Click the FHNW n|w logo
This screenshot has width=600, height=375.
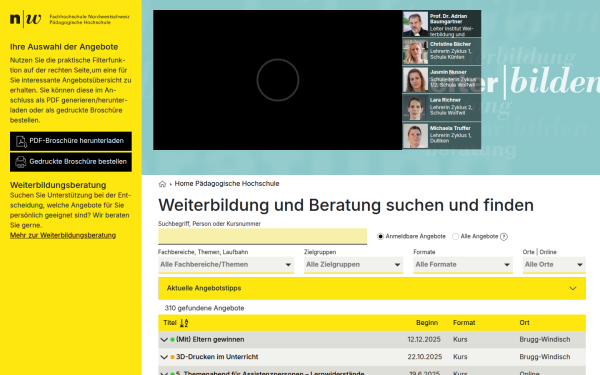(x=25, y=19)
